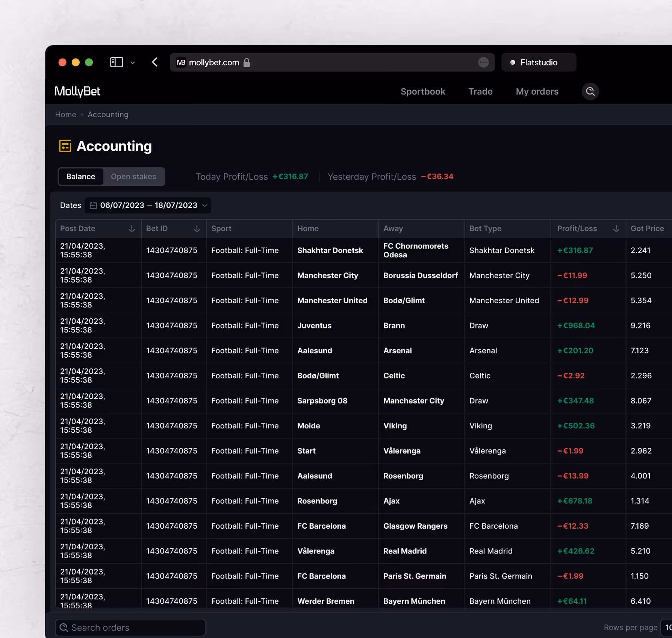
Task: Click the magnifier search icon in header
Action: 590,92
